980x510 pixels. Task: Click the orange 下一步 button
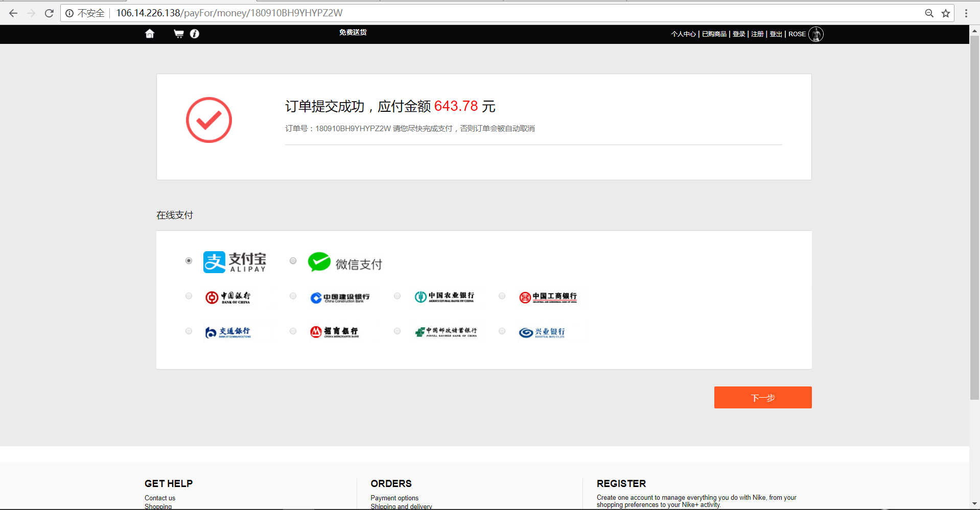(x=763, y=397)
